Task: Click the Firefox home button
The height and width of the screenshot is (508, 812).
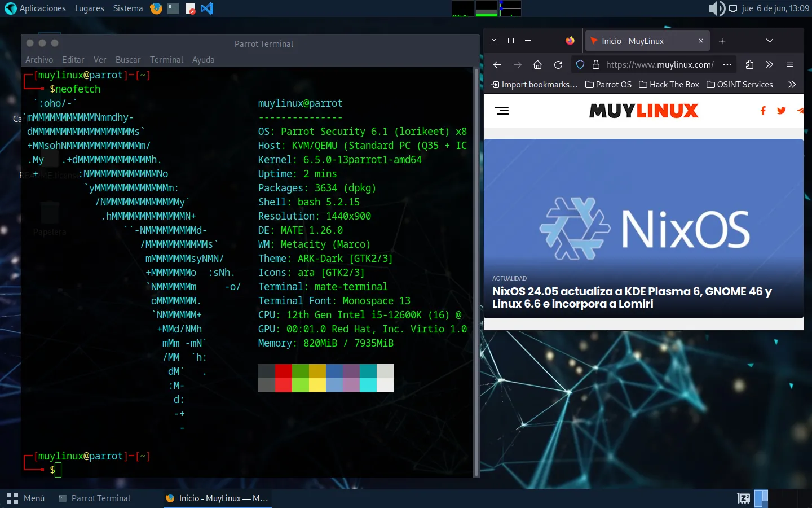Action: (x=537, y=64)
